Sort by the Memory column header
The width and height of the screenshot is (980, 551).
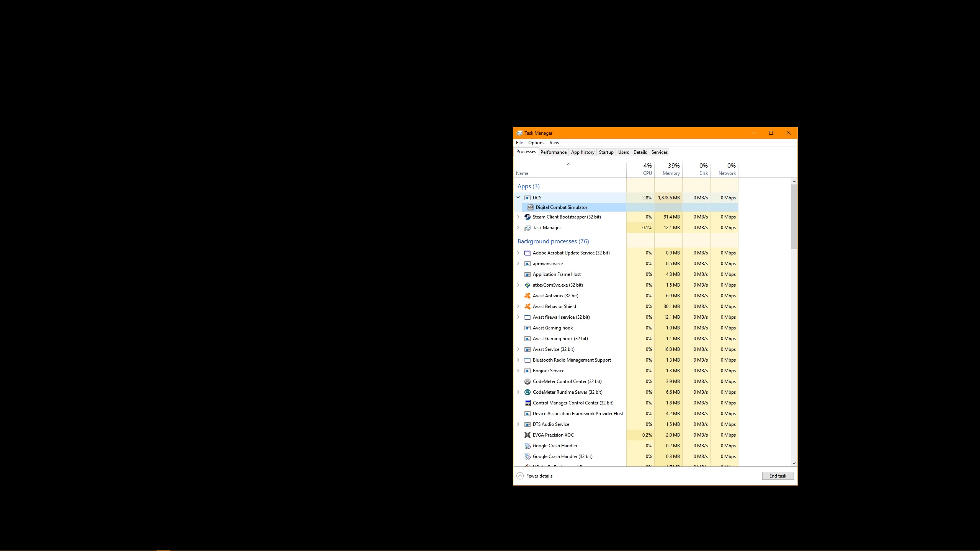click(x=668, y=169)
